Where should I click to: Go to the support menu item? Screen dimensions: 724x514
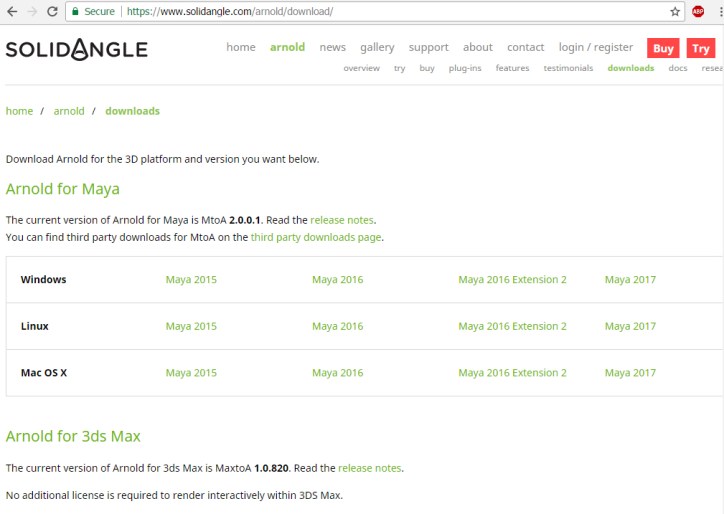coord(428,47)
